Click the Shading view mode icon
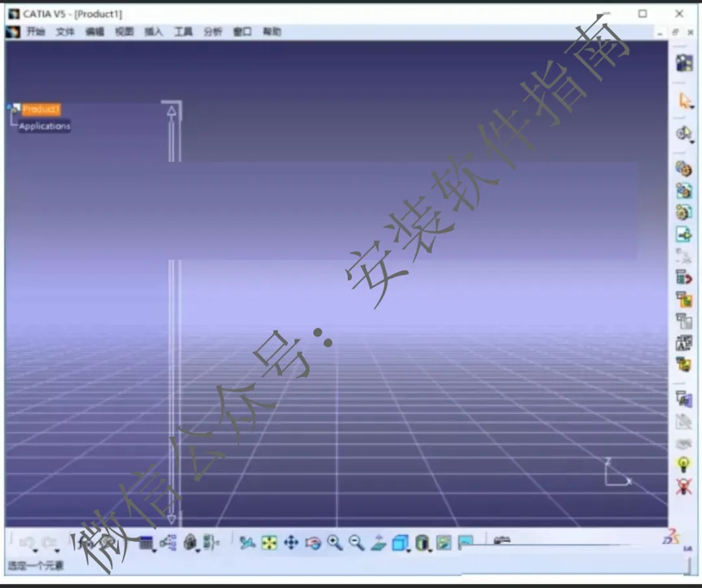This screenshot has width=702, height=588. pyautogui.click(x=422, y=543)
